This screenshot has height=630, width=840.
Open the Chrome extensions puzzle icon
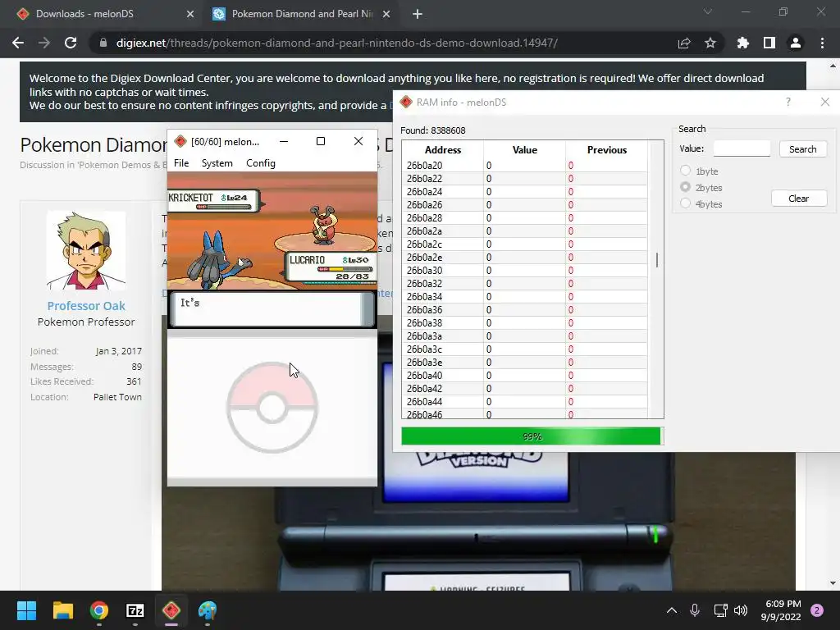tap(742, 43)
